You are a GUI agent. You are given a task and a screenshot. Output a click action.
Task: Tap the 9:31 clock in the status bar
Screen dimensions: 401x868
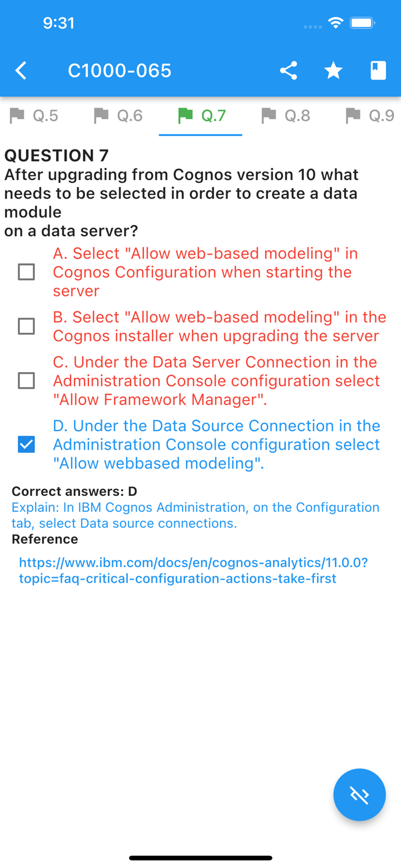[x=60, y=23]
